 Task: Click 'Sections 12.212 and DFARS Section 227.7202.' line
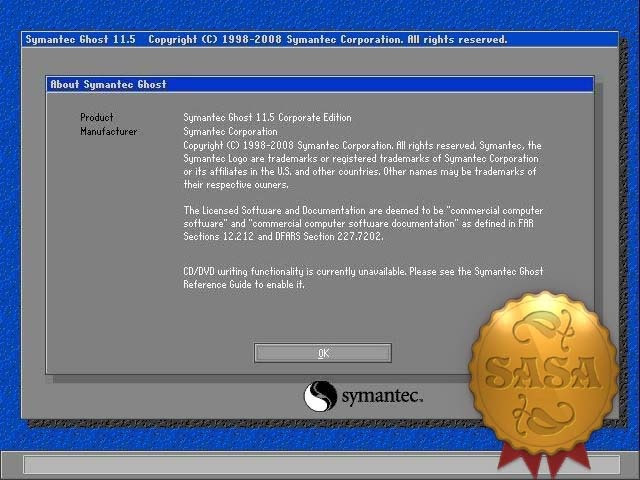[x=283, y=236]
